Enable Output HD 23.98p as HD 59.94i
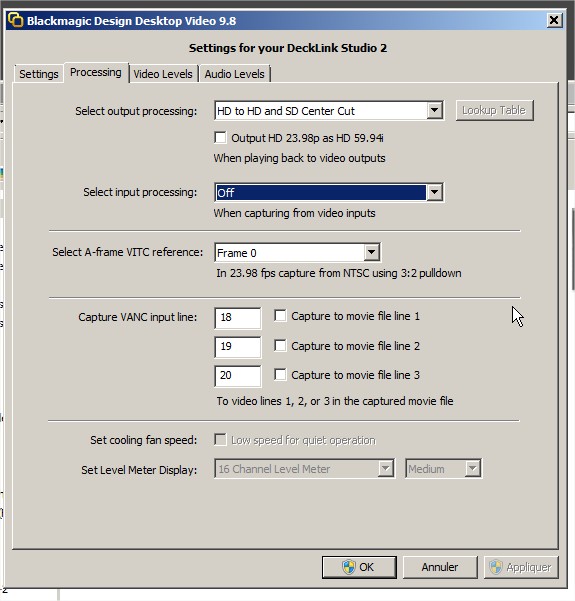This screenshot has height=601, width=575. [220, 138]
